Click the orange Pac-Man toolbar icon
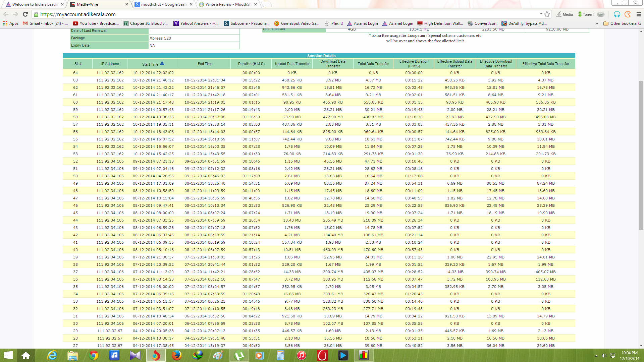The height and width of the screenshot is (362, 644). pyautogui.click(x=628, y=14)
